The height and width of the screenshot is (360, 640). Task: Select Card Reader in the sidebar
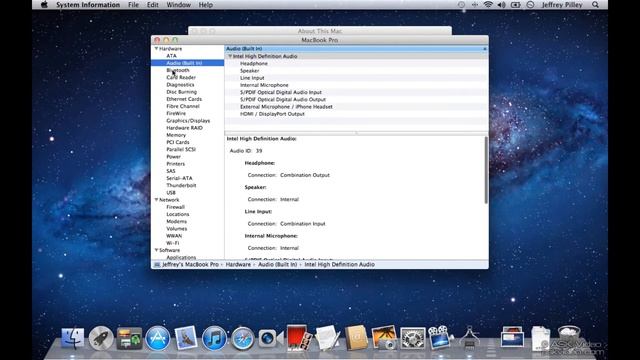tap(181, 77)
